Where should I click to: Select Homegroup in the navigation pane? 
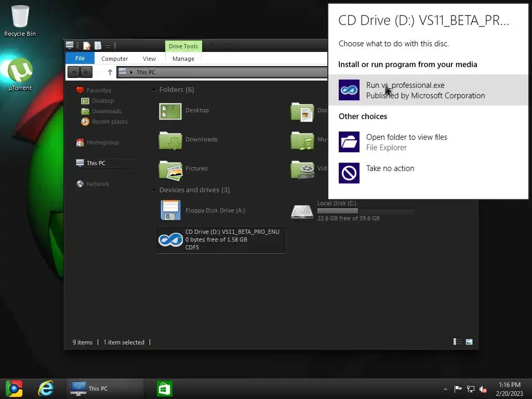point(102,142)
